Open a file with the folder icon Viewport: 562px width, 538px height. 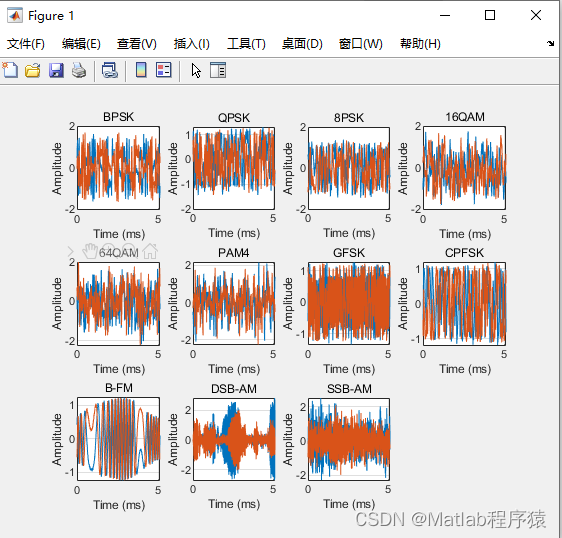[x=33, y=70]
